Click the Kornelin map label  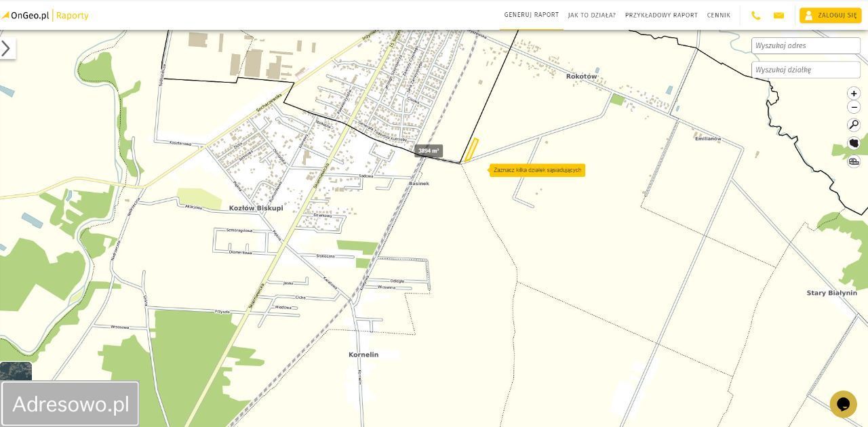pyautogui.click(x=363, y=354)
